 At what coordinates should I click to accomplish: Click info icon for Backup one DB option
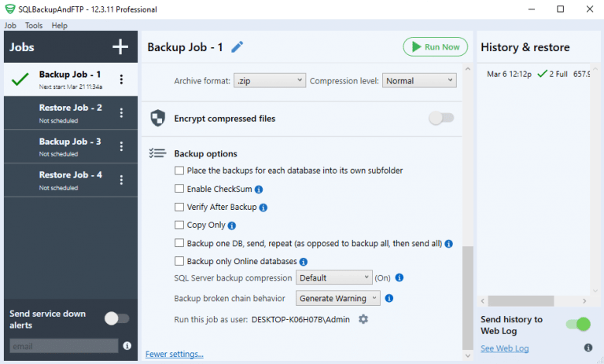click(448, 244)
